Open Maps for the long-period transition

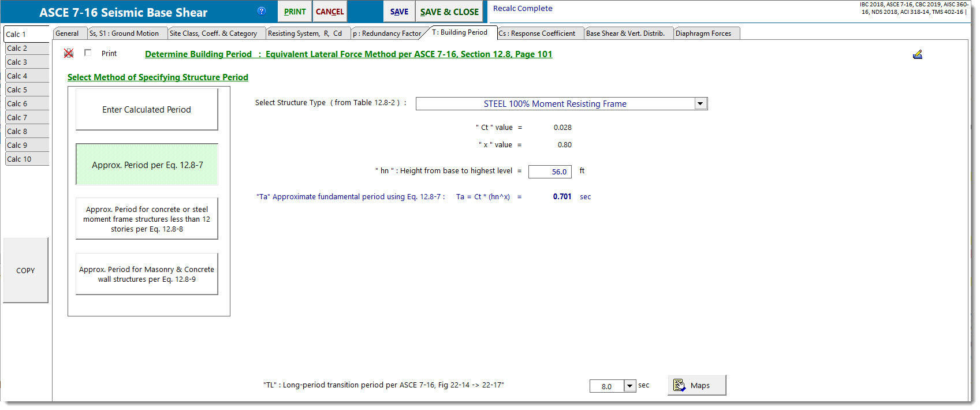696,385
